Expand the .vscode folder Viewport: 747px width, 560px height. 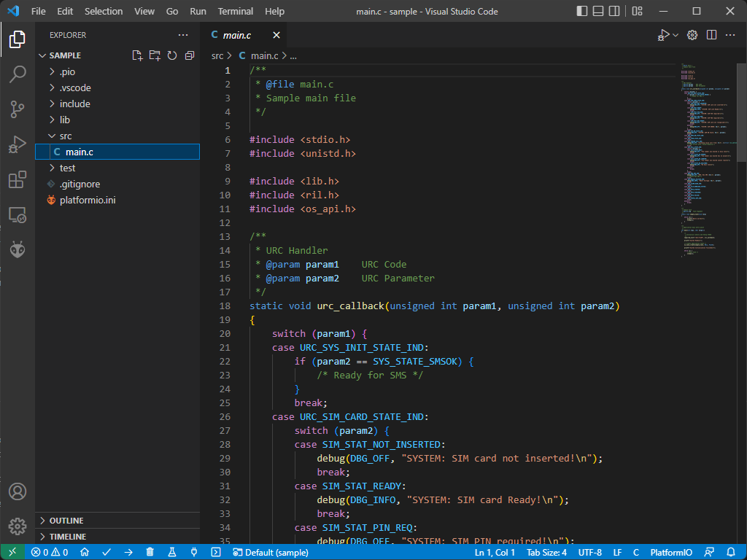point(117,87)
